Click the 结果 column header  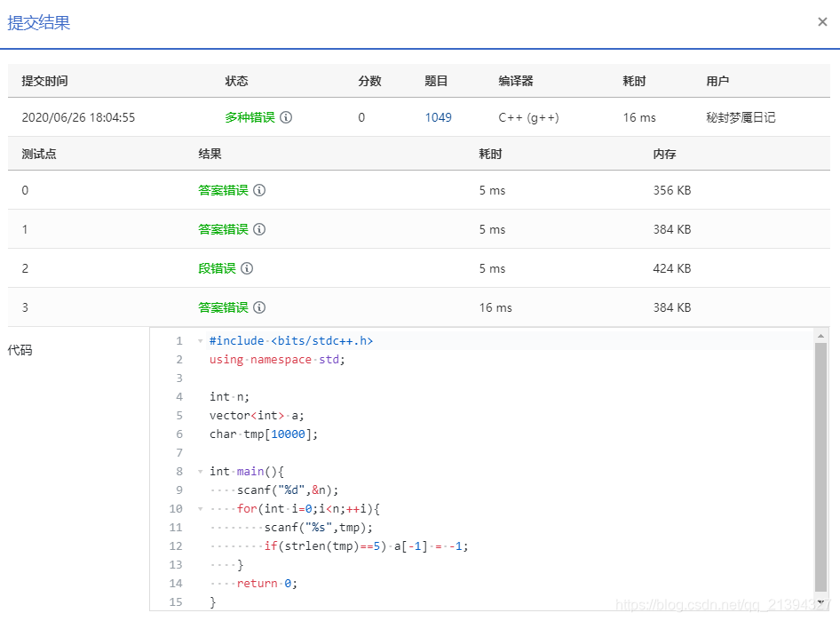pos(210,154)
